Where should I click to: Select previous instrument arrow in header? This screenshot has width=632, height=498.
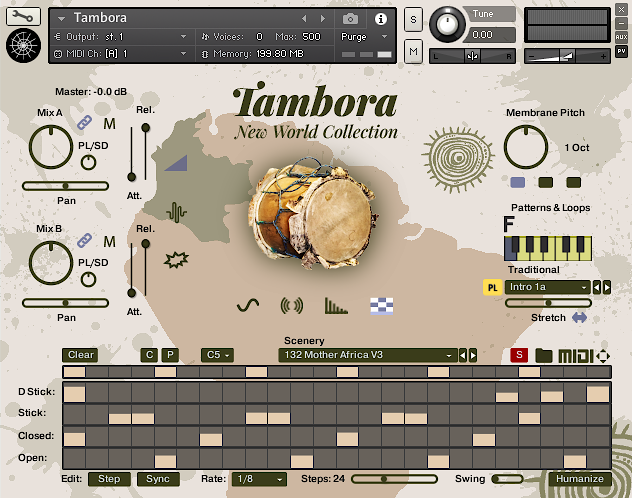304,19
